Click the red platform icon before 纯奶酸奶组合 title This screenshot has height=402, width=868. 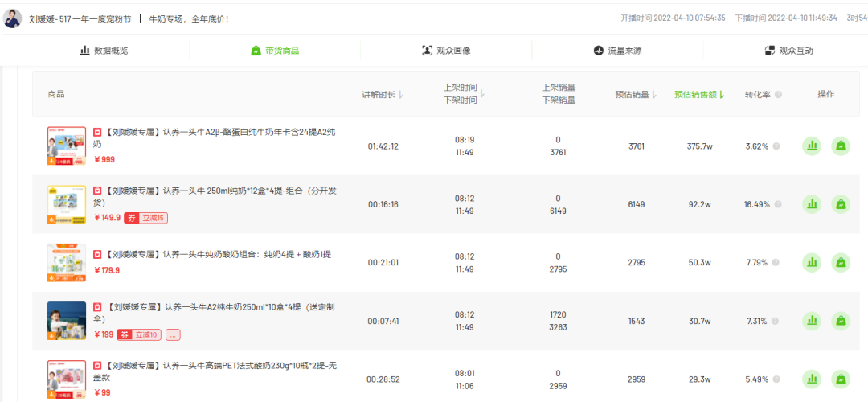[97, 254]
